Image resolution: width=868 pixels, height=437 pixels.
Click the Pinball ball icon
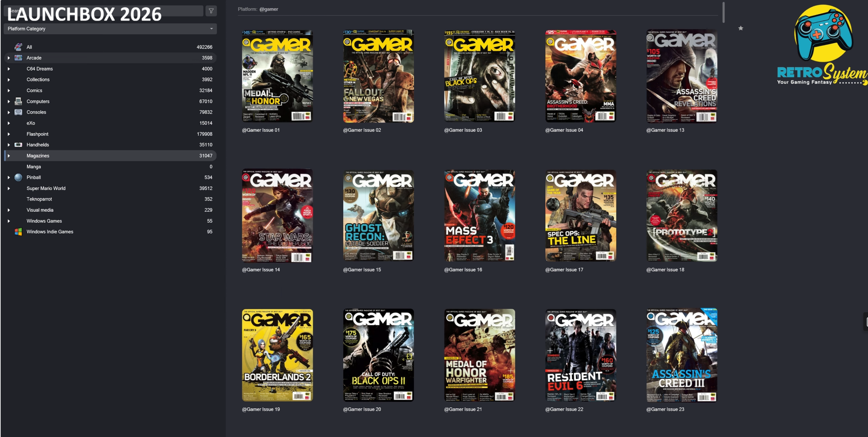click(18, 177)
